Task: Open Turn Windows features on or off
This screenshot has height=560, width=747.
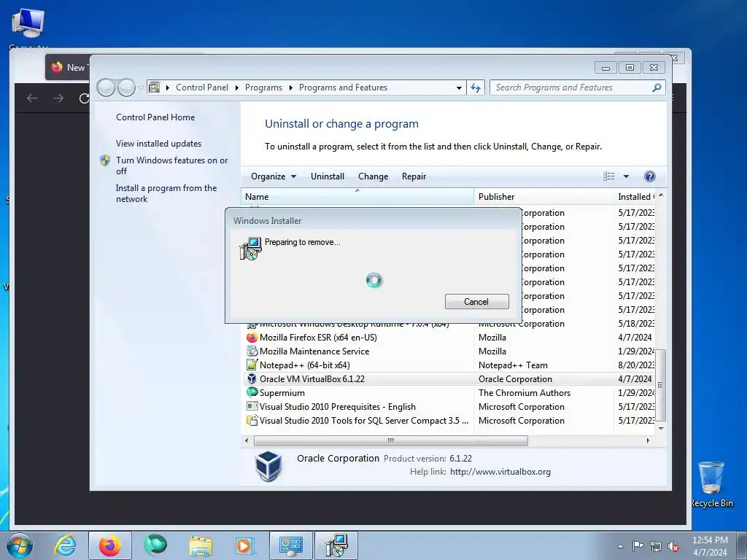Action: tap(171, 166)
